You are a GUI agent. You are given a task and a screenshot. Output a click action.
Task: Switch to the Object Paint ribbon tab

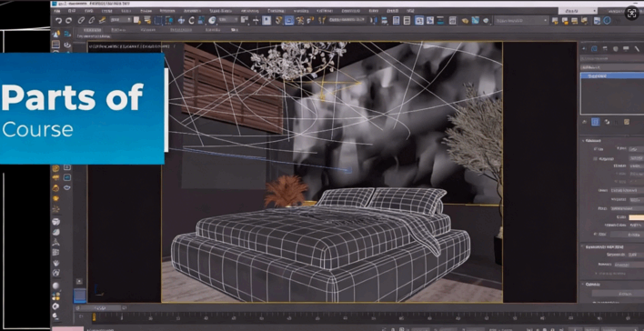tap(181, 30)
